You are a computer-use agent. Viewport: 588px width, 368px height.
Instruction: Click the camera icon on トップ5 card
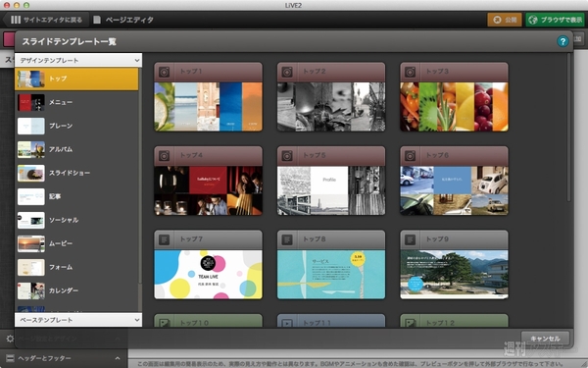click(x=287, y=156)
